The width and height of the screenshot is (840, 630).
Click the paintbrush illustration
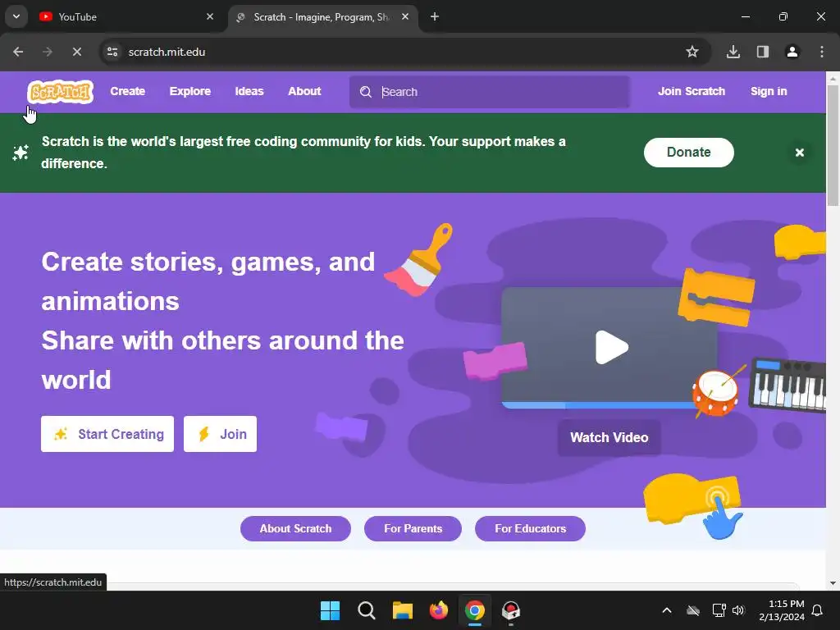[418, 259]
